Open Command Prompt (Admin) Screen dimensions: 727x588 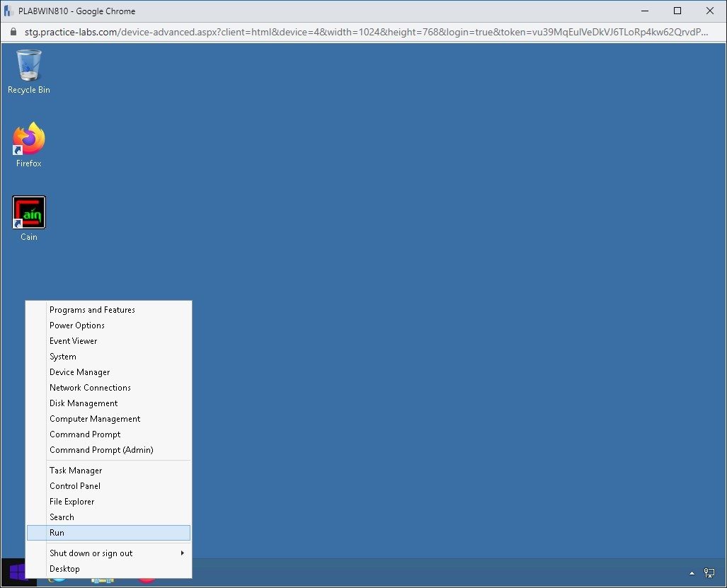tap(101, 449)
